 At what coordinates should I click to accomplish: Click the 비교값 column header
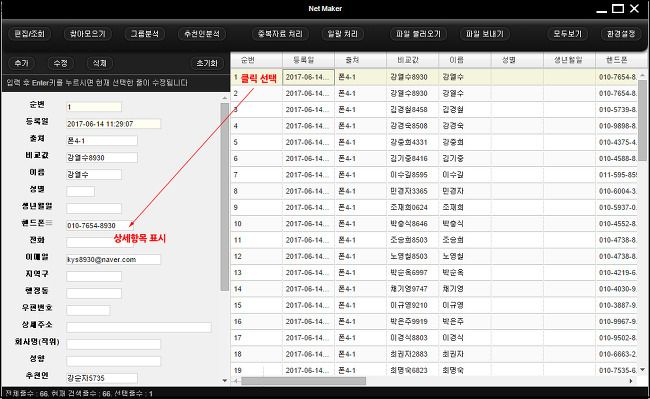click(412, 60)
